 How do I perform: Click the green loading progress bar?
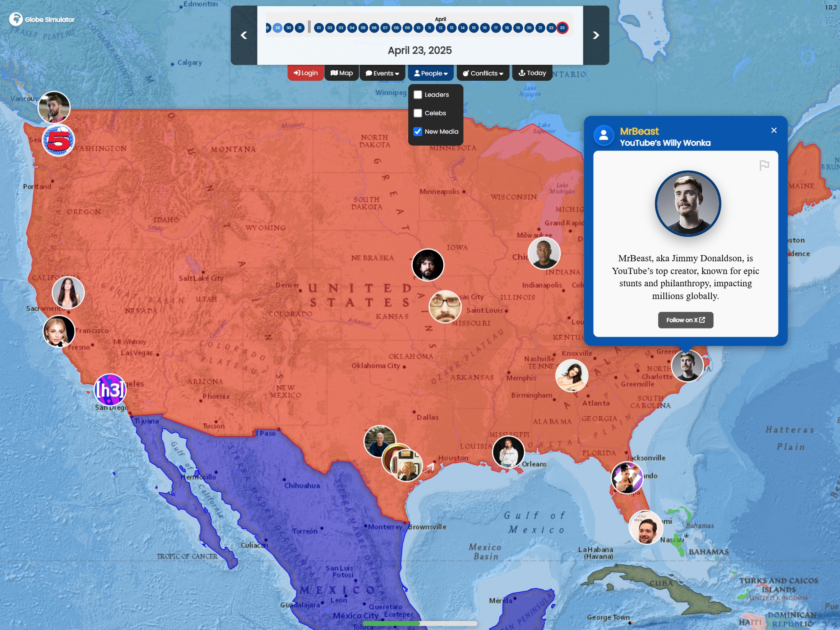tap(392, 623)
